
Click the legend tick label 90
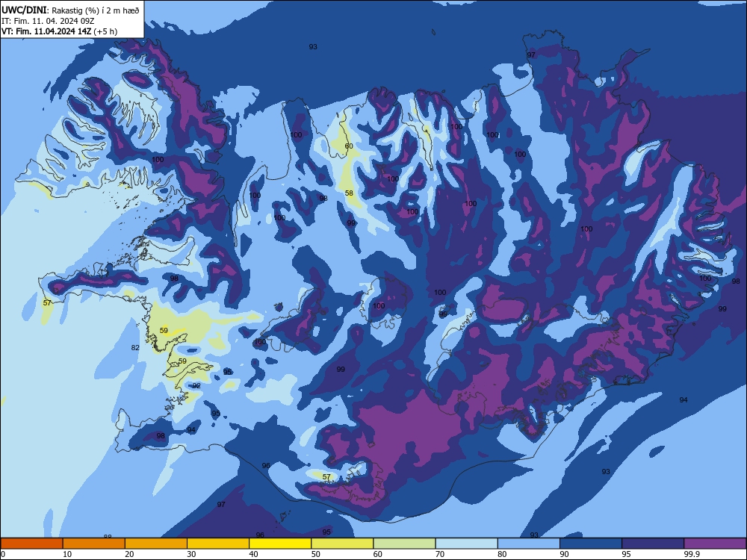(565, 554)
